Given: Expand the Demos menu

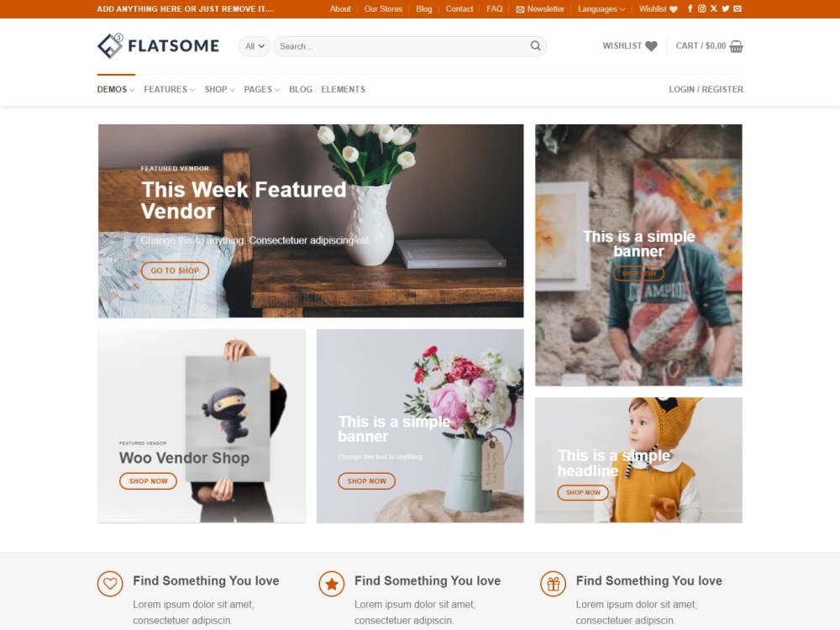Looking at the screenshot, I should pyautogui.click(x=116, y=90).
